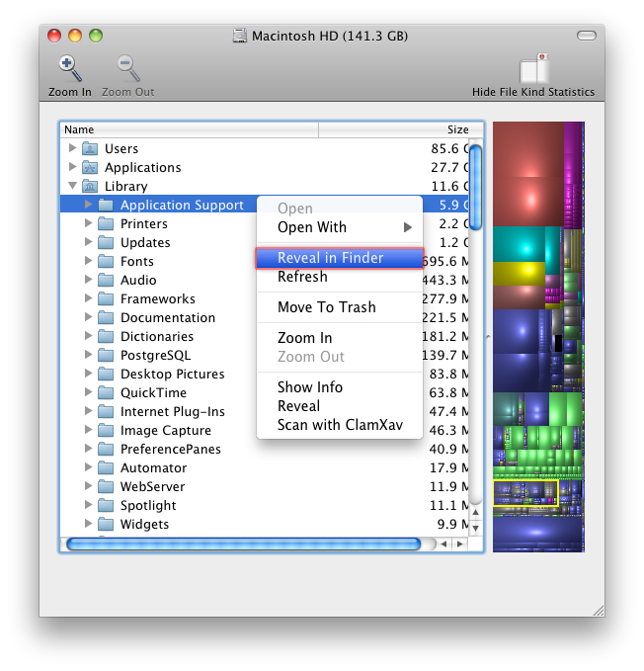
Task: Choose Reveal in Finder from context menu
Action: [x=340, y=258]
